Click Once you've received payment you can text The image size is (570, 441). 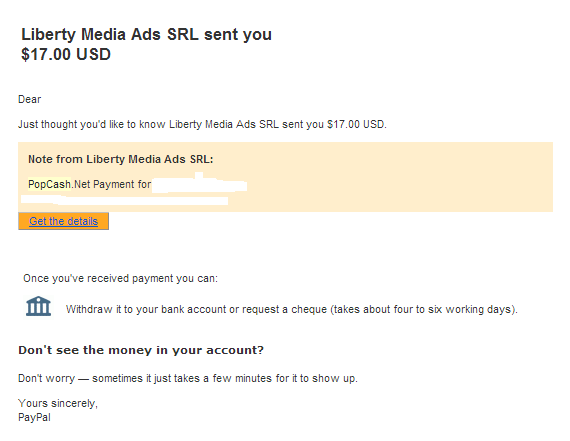120,278
